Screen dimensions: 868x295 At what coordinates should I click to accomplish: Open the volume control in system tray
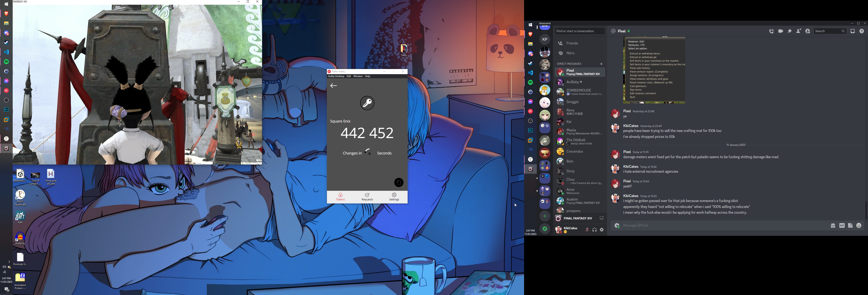click(x=4, y=267)
